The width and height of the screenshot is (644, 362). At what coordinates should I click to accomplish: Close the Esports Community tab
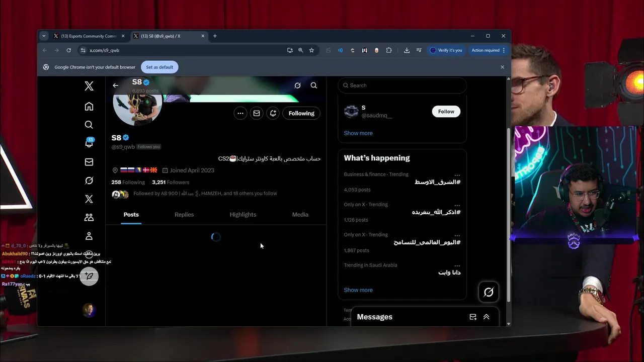[123, 36]
